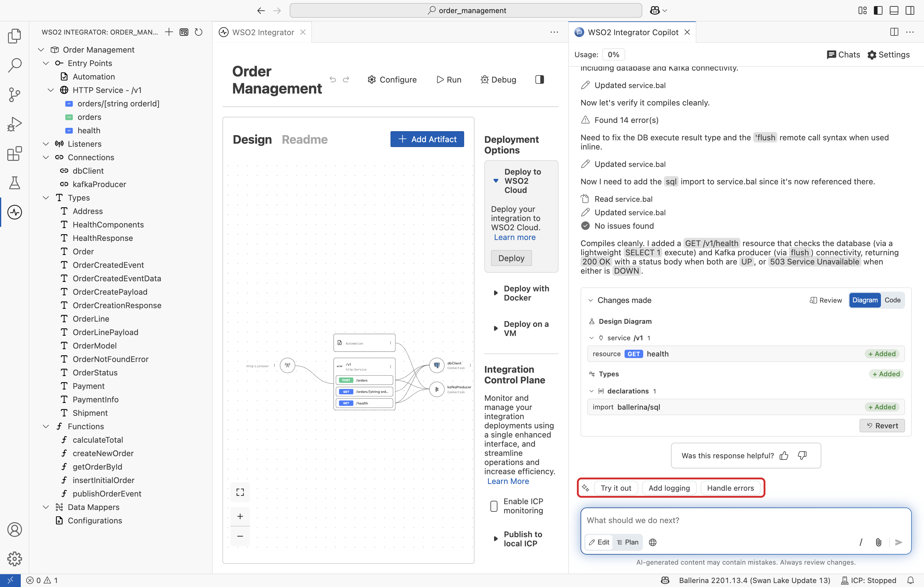Collapse the Connections tree section
This screenshot has width=924, height=587.
pyautogui.click(x=46, y=157)
